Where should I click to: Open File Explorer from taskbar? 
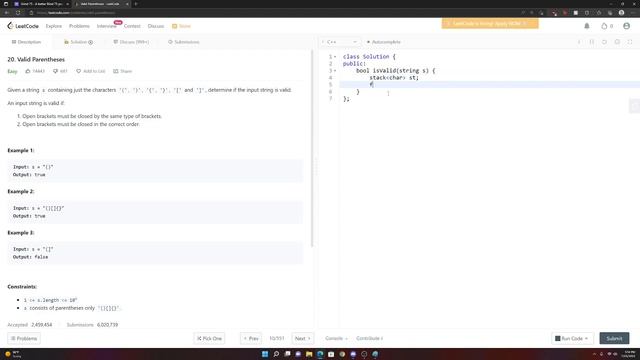pyautogui.click(x=309, y=354)
